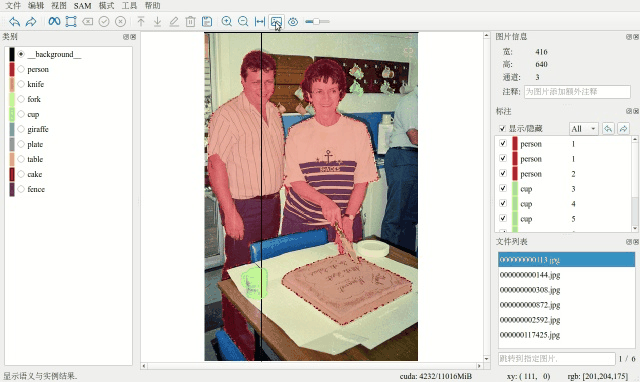640x382 pixels.
Task: Select the SAM segment anything tool icon
Action: pyautogui.click(x=54, y=21)
